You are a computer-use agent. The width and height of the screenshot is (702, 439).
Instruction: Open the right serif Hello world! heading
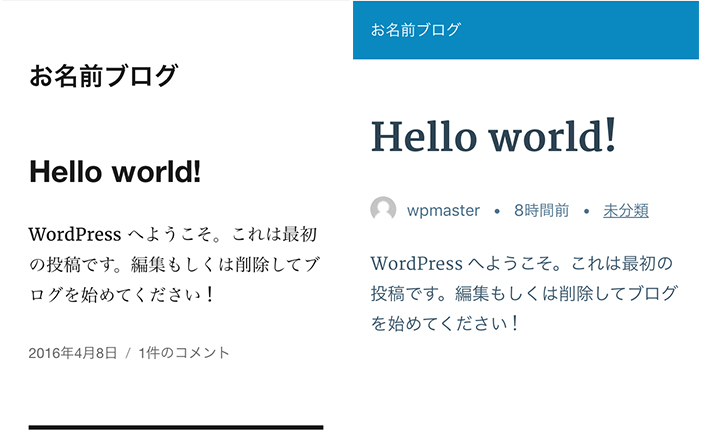(x=494, y=136)
